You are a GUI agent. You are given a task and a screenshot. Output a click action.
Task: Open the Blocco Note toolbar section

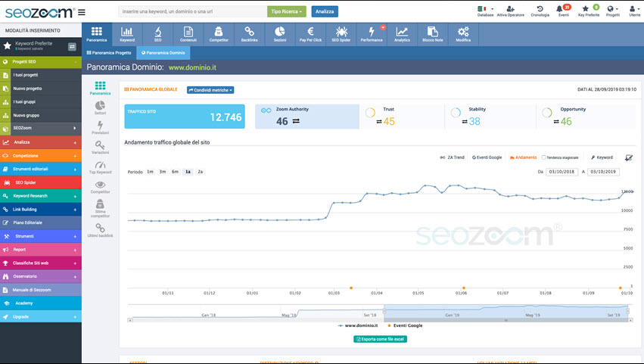tap(432, 34)
